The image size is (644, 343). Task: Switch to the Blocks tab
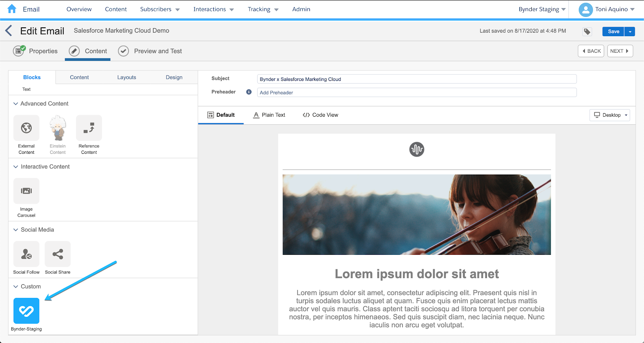(x=32, y=77)
